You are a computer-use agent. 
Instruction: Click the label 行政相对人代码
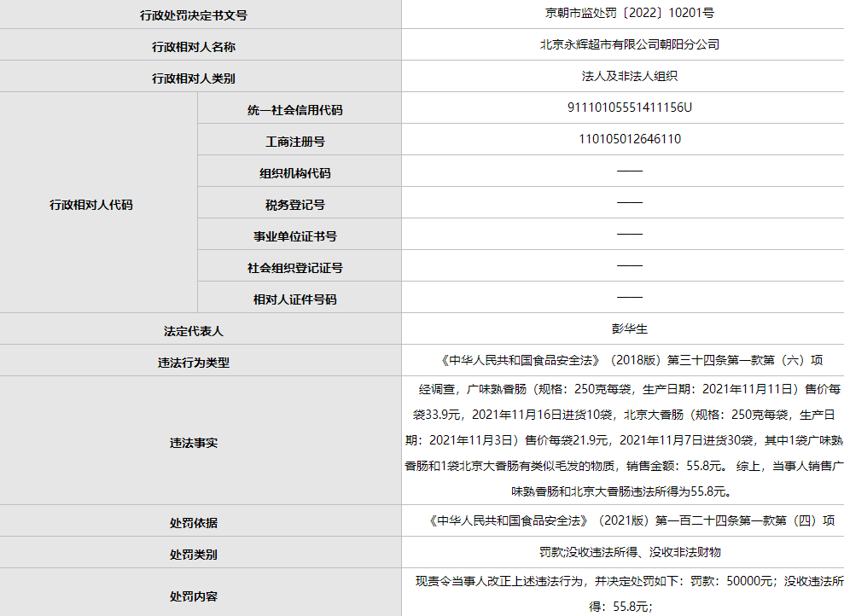point(91,205)
